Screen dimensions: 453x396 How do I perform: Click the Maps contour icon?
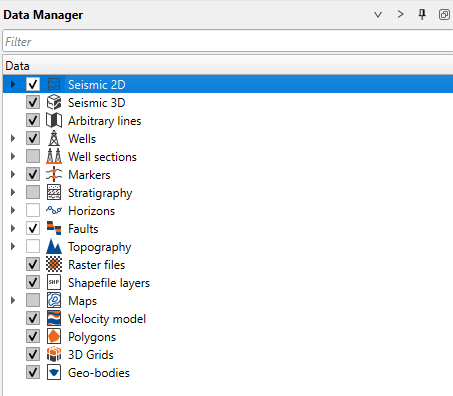click(x=54, y=300)
